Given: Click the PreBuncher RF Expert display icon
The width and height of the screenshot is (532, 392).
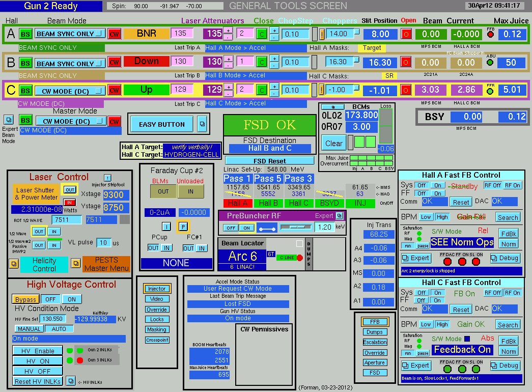Looking at the screenshot, I should 339,215.
